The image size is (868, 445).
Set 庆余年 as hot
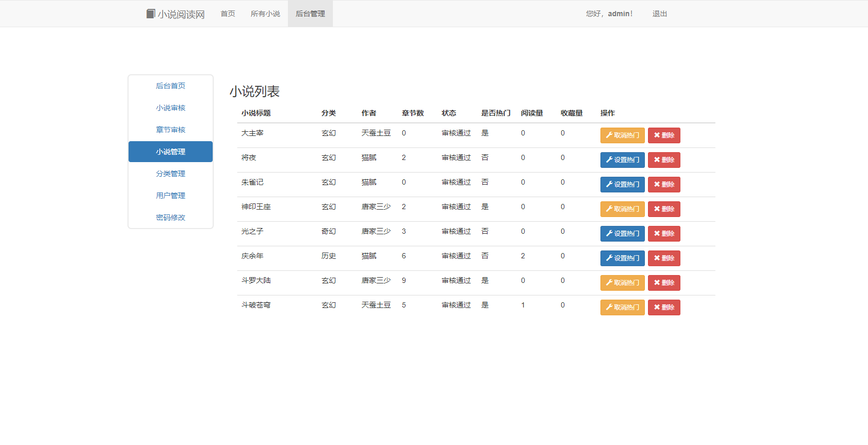tap(622, 258)
